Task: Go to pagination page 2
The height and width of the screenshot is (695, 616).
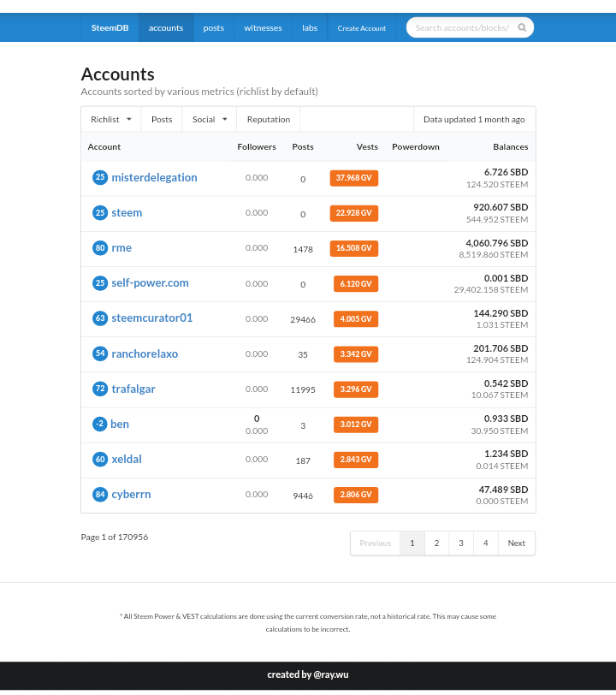Action: point(436,543)
